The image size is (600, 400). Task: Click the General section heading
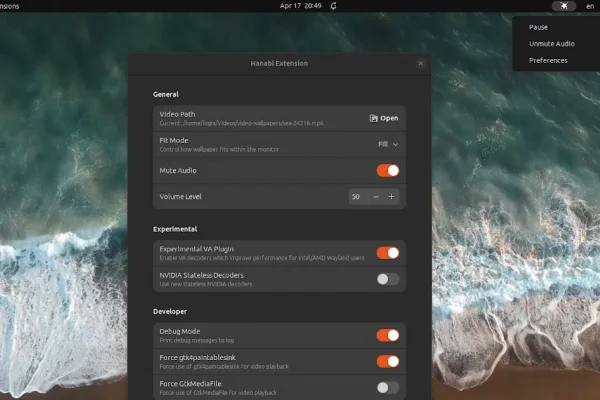166,95
